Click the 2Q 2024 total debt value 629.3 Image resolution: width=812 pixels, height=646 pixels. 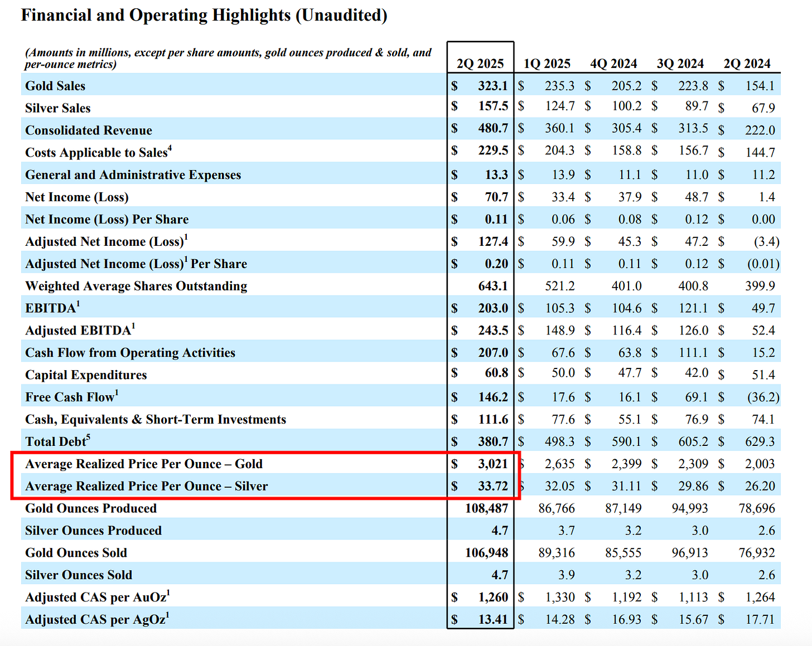coord(760,441)
